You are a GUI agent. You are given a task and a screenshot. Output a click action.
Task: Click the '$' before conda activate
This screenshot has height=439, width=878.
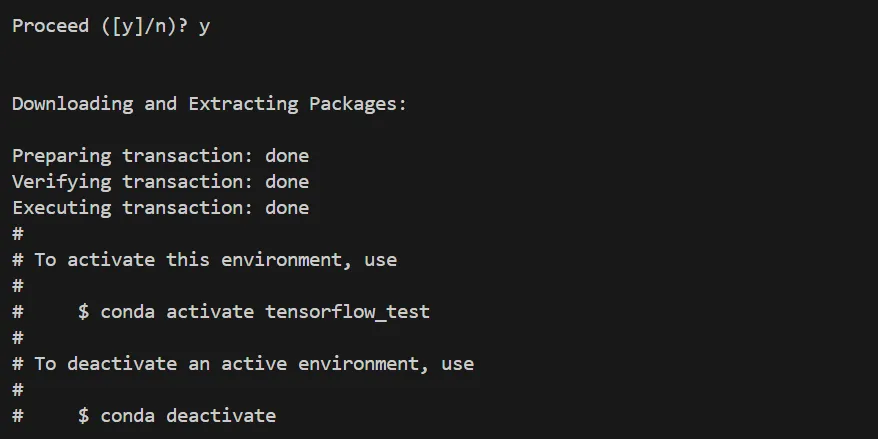84,312
